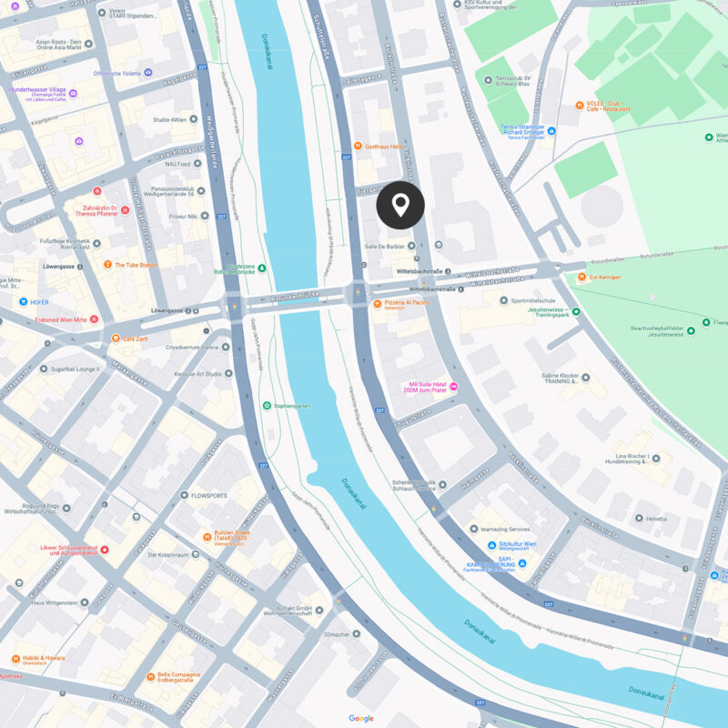Select the HOFER shopping cart icon

coord(24,302)
